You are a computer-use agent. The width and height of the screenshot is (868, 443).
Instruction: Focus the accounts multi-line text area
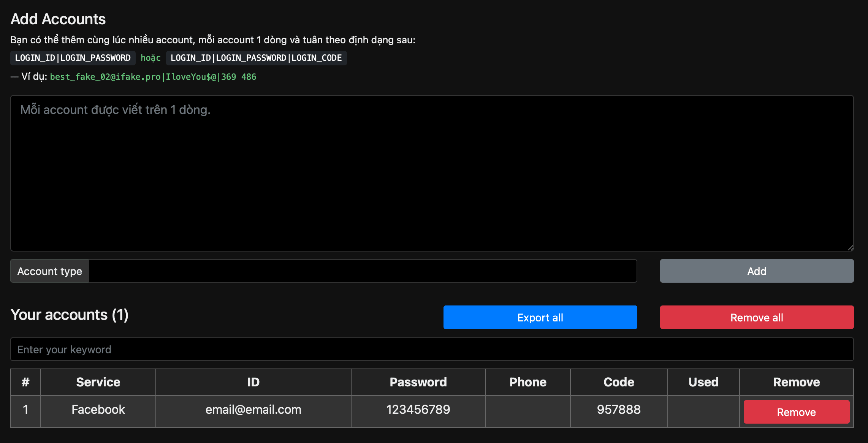click(432, 173)
